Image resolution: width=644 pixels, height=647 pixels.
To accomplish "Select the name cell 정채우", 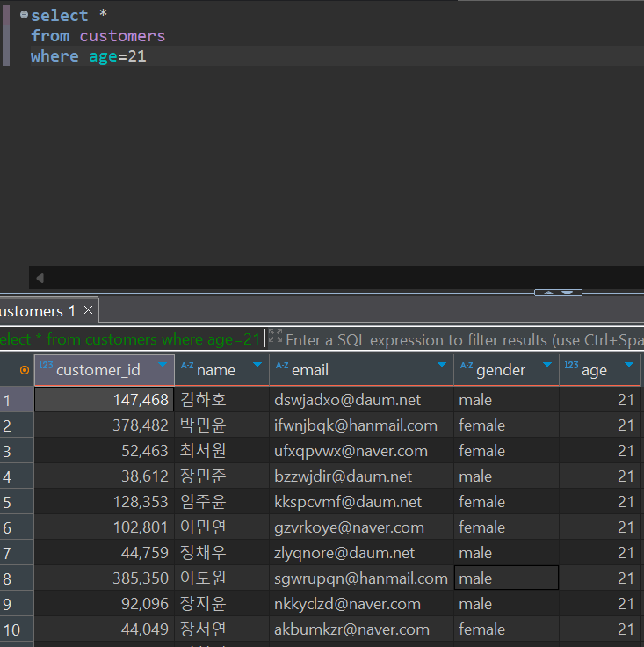I will (221, 553).
